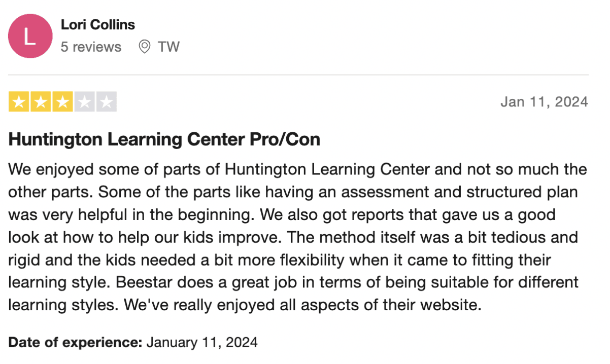The height and width of the screenshot is (364, 610).
Task: Click January 11, 2024 experience date text
Action: point(201,342)
